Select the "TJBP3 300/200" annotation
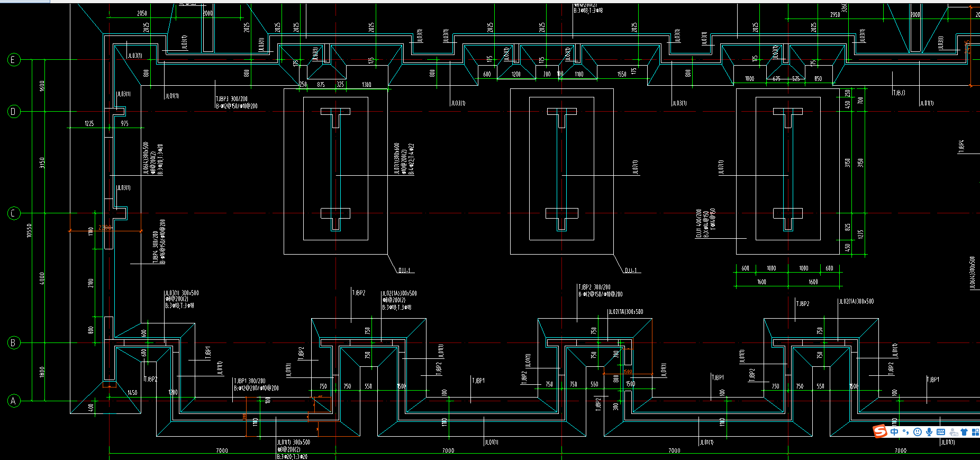This screenshot has height=460, width=980. [231, 99]
